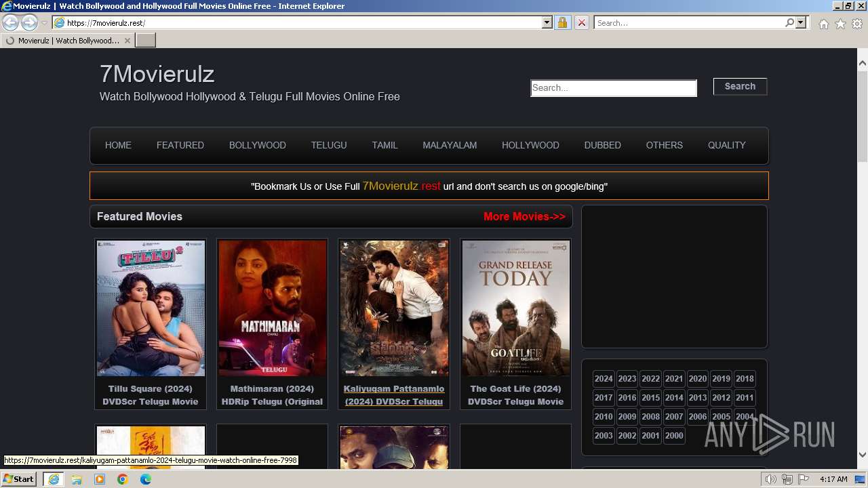Open Mathimaran movie poster
Viewport: 868px width, 488px height.
pyautogui.click(x=272, y=308)
